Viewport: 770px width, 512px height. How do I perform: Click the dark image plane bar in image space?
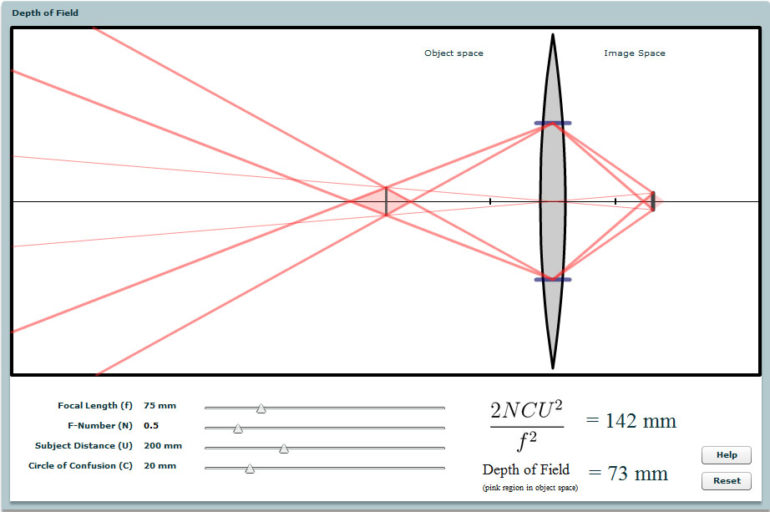point(653,201)
